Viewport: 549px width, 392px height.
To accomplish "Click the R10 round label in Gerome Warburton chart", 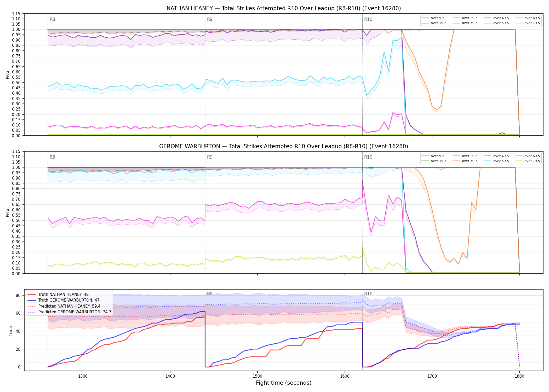I will 368,157.
